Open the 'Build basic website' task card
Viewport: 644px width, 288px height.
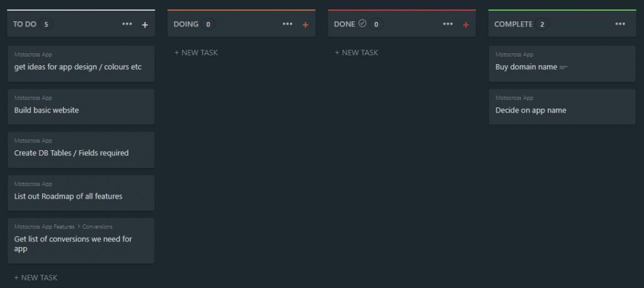coord(80,107)
